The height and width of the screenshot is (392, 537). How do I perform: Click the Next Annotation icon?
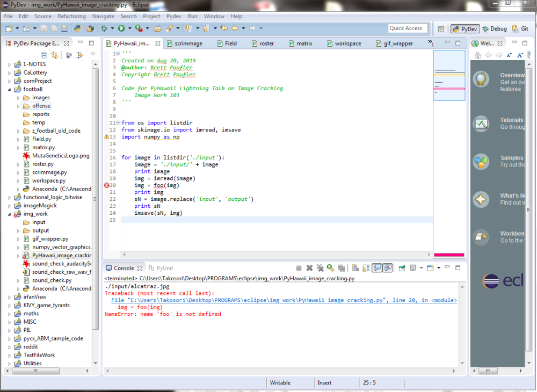[x=188, y=28]
